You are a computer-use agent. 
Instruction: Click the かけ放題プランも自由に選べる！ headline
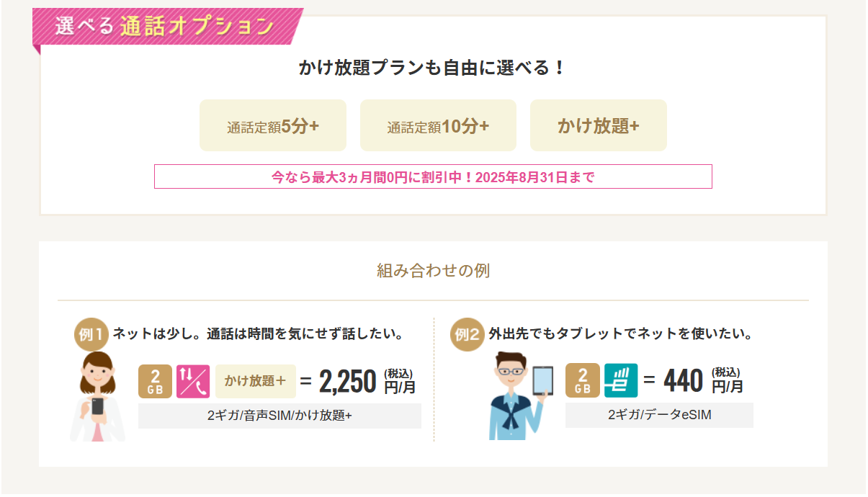(x=433, y=68)
